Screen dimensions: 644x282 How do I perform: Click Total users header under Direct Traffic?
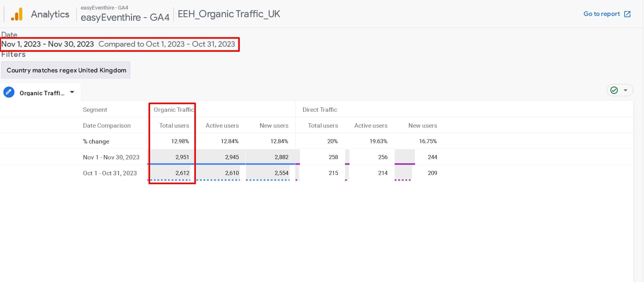323,125
